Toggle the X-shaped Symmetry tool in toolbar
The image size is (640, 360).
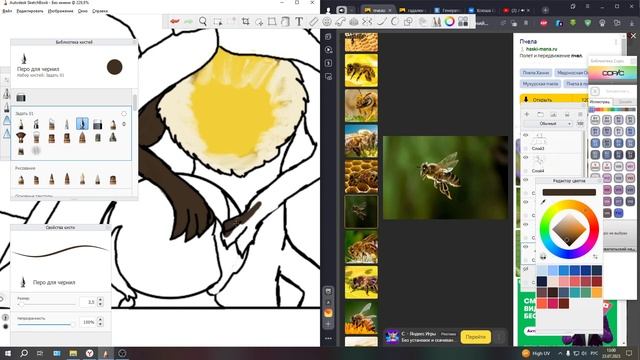[x=367, y=22]
